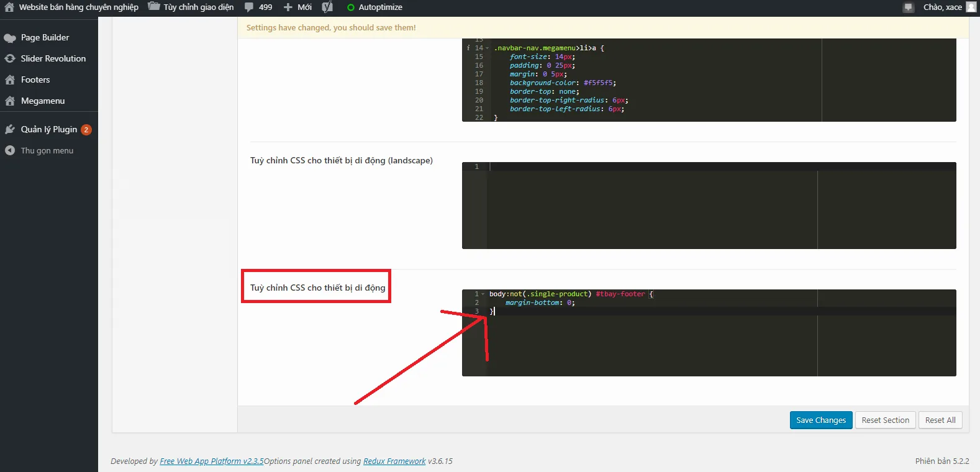This screenshot has width=980, height=472.
Task: Collapse the fold arrow on line 1 of the mobile CSS editor
Action: (483, 294)
